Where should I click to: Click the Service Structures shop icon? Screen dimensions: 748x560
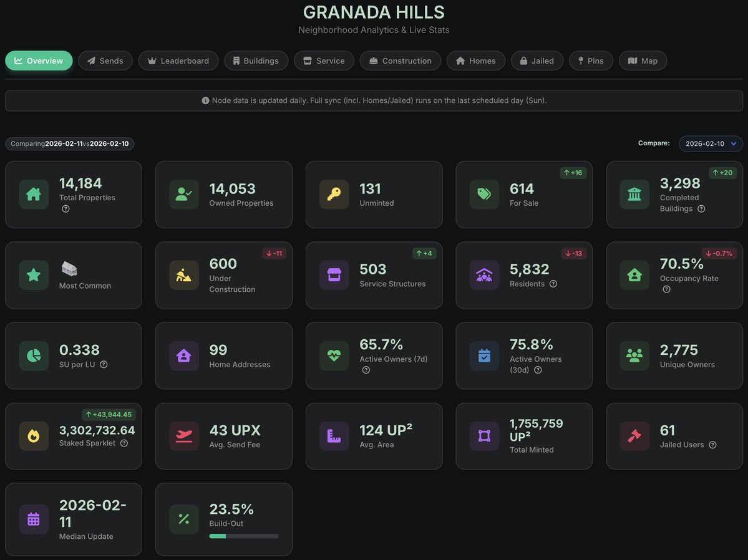point(334,275)
